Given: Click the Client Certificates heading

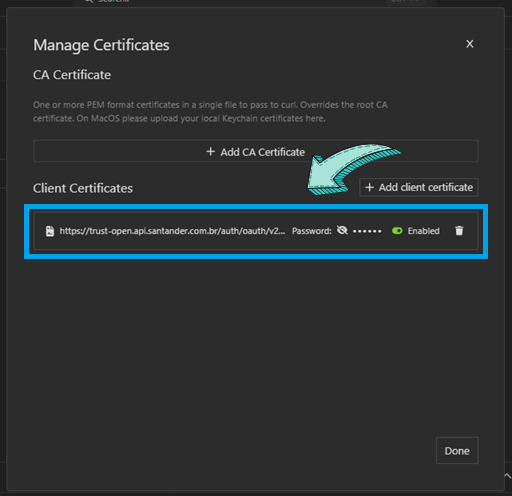Looking at the screenshot, I should (83, 188).
